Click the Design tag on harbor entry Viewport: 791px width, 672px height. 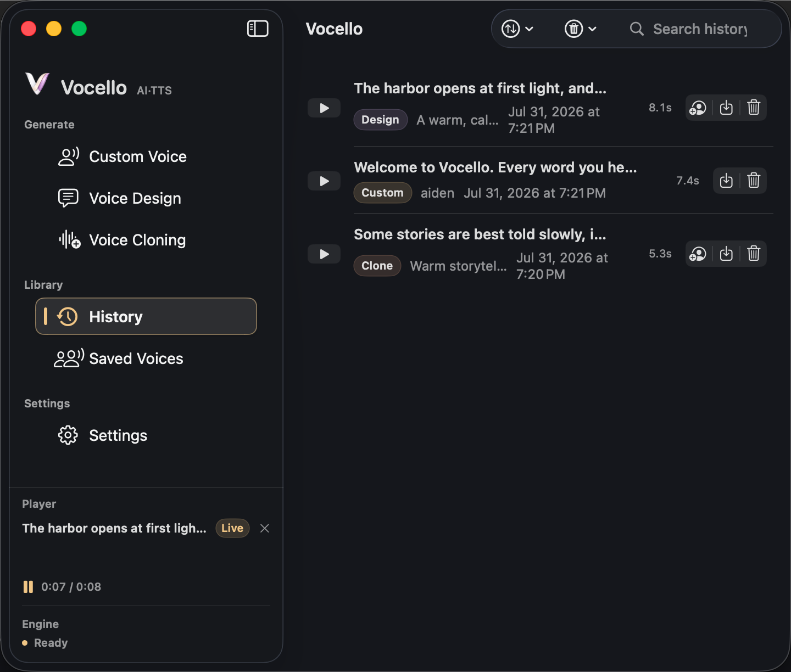coord(380,120)
